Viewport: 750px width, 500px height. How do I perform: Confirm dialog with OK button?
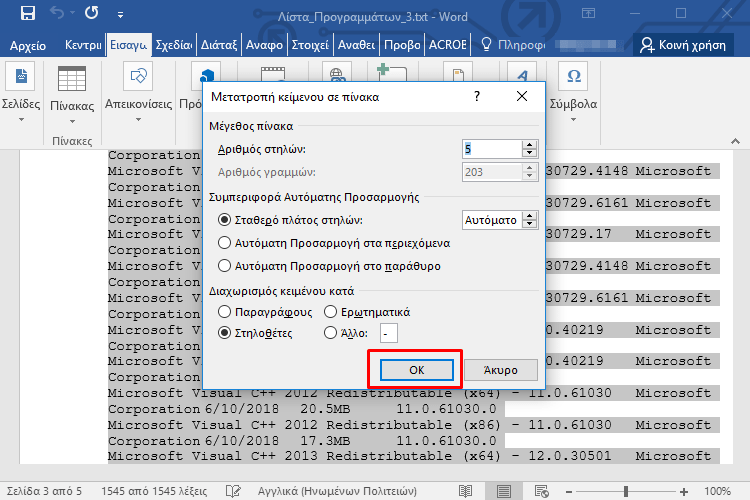pyautogui.click(x=417, y=370)
